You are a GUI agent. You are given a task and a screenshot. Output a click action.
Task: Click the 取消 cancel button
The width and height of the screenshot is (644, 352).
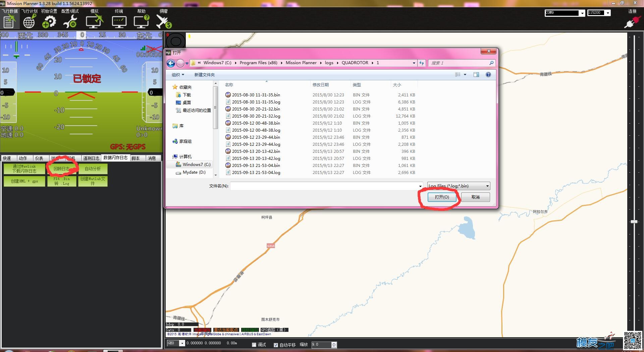(476, 197)
